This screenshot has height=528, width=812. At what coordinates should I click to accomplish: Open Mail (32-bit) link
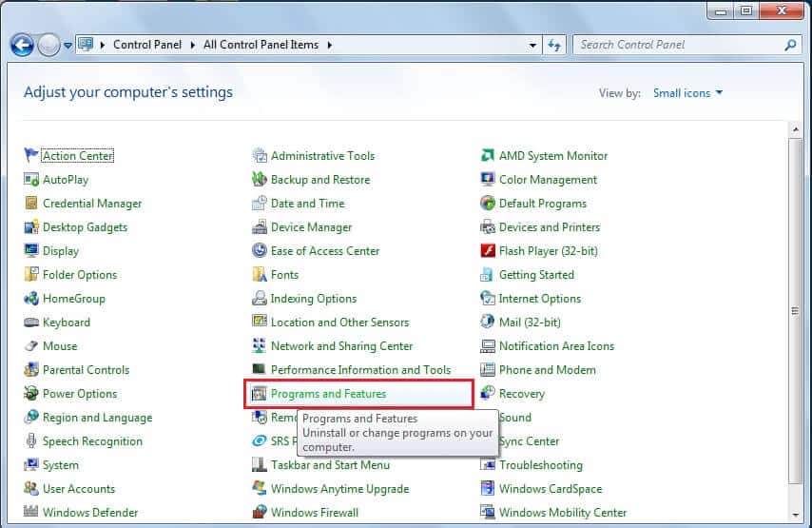pos(530,323)
